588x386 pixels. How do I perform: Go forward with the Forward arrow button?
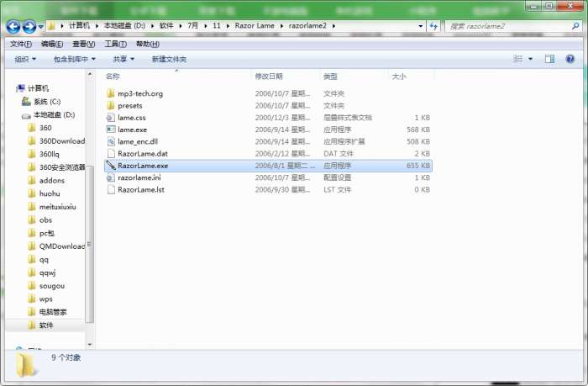coord(29,26)
